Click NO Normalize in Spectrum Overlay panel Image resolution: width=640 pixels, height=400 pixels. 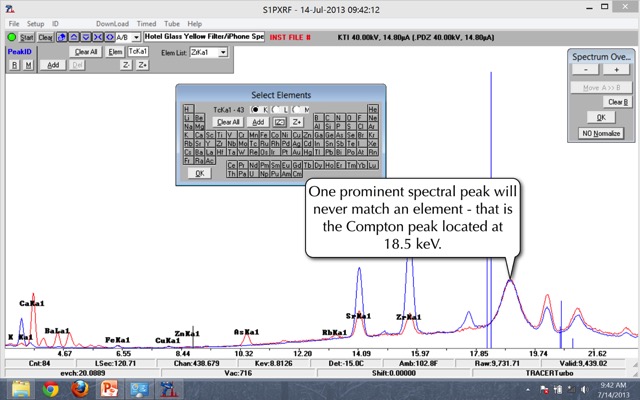coord(601,132)
